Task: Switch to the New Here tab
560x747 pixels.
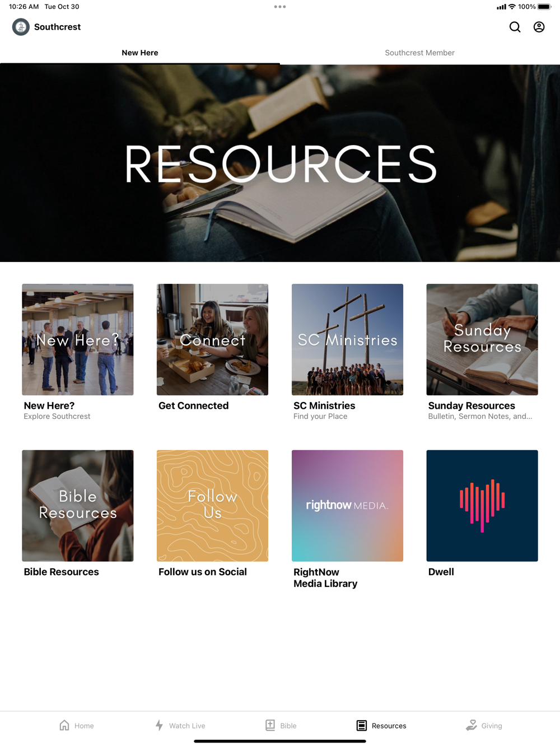Action: [x=140, y=53]
